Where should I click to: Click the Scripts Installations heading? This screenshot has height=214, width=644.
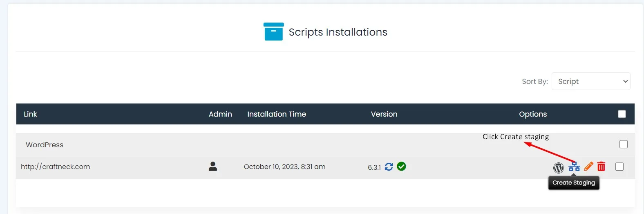pyautogui.click(x=338, y=32)
